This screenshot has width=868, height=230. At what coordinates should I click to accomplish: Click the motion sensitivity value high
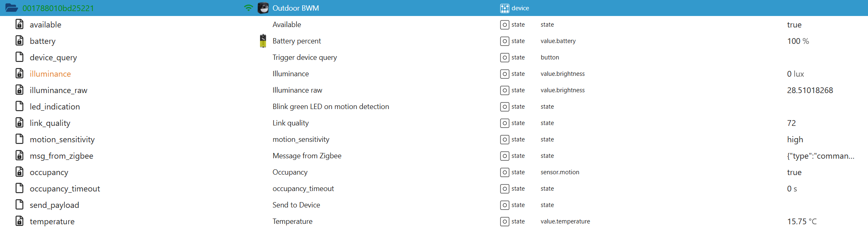[795, 139]
